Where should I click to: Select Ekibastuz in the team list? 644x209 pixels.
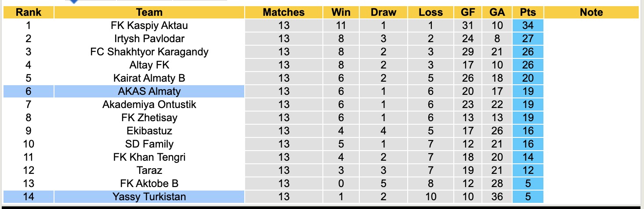click(x=149, y=131)
